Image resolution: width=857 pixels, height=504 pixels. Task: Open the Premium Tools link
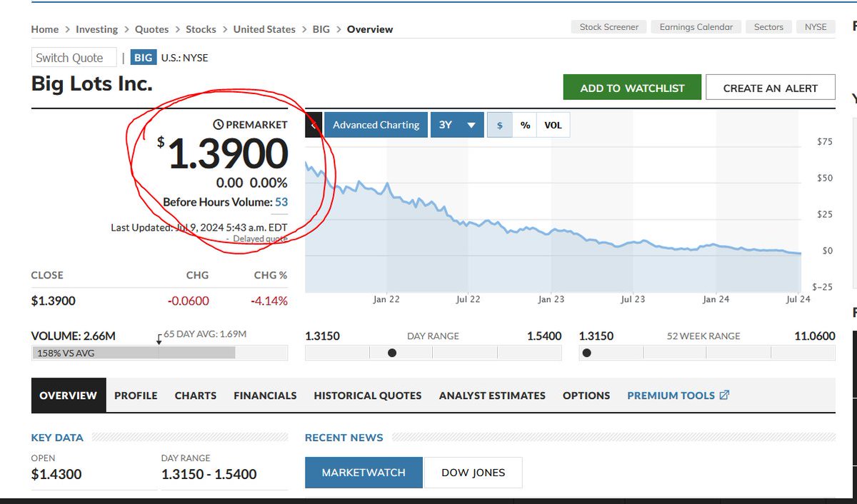(678, 395)
